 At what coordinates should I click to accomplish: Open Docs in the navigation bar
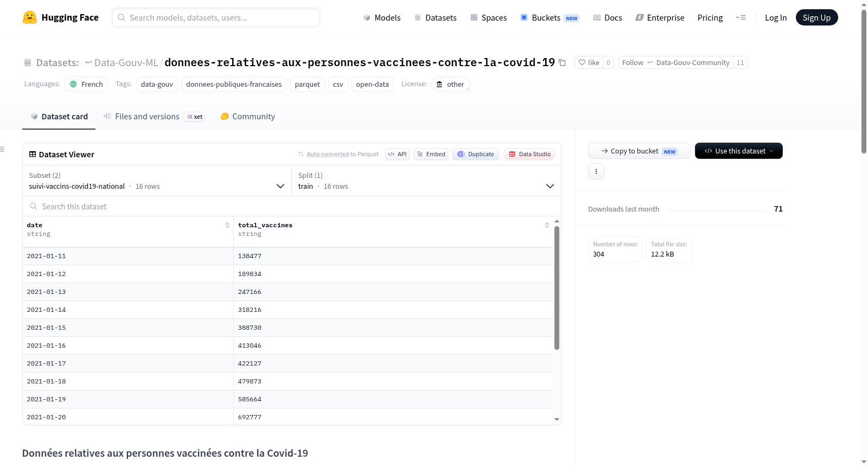pos(608,17)
